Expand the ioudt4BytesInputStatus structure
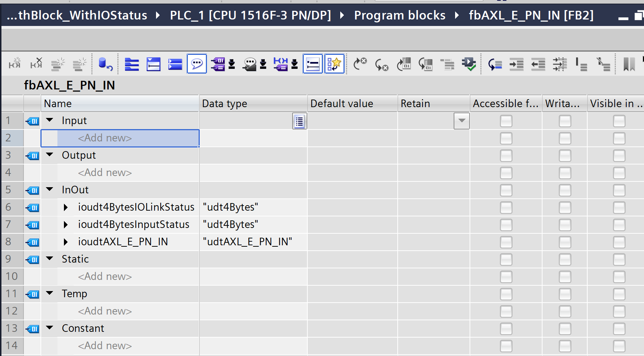 point(66,225)
